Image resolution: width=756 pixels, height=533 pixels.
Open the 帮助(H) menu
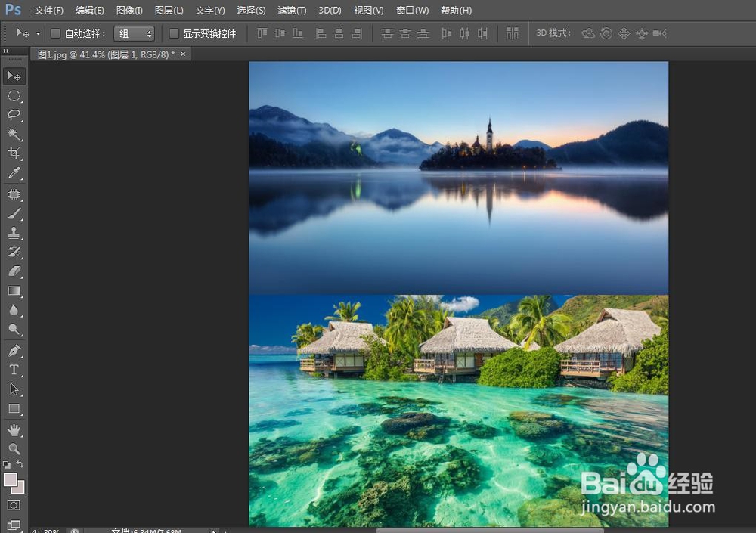pyautogui.click(x=456, y=10)
